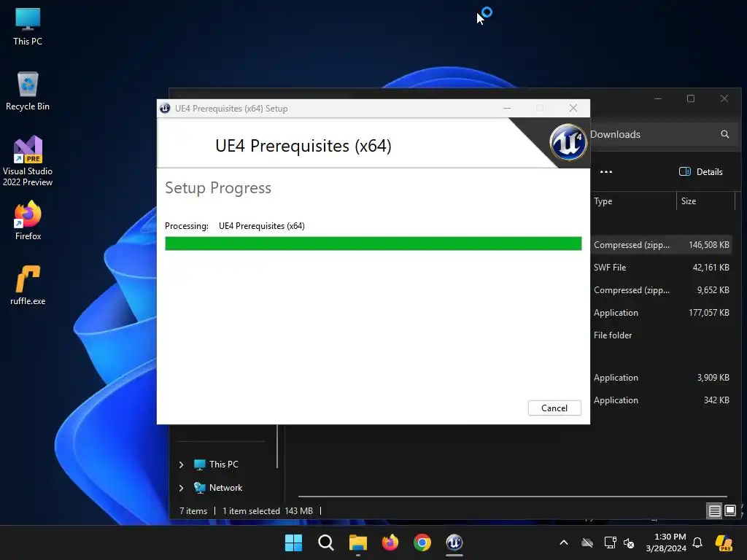
Task: Open the muted volume tray icon
Action: (x=629, y=542)
